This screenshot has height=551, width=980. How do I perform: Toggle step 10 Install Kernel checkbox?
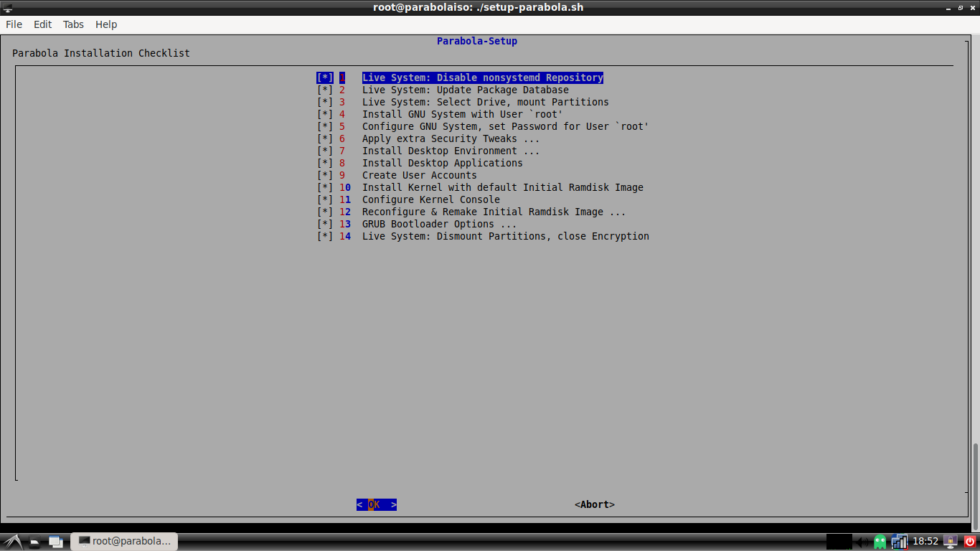(325, 187)
